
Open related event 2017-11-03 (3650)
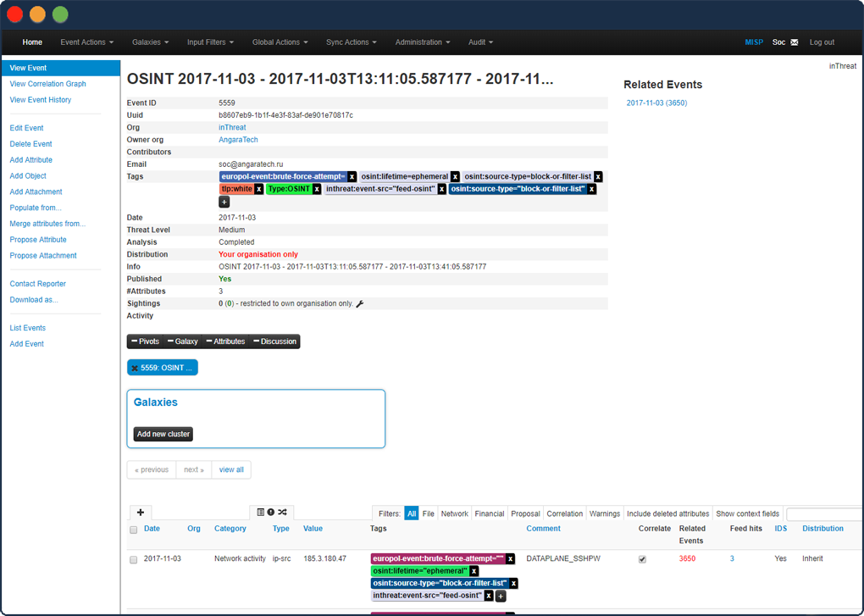click(x=656, y=103)
